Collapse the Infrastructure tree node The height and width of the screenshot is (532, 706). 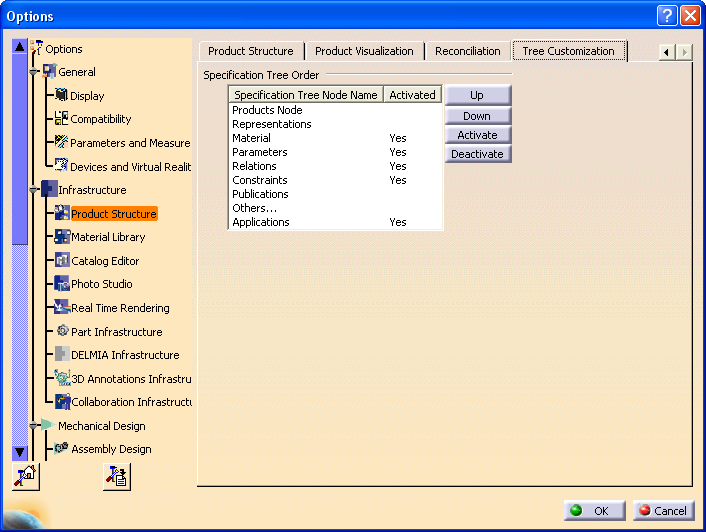34,189
